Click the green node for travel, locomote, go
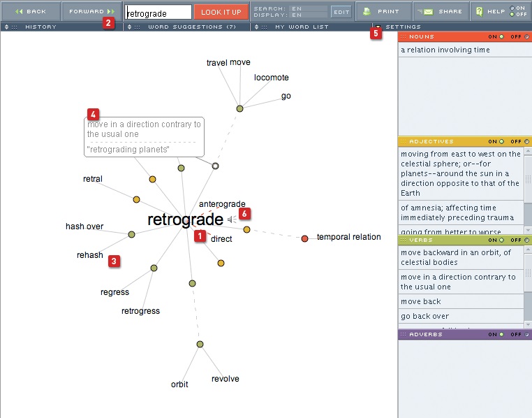This screenshot has height=418, width=532. click(x=239, y=108)
